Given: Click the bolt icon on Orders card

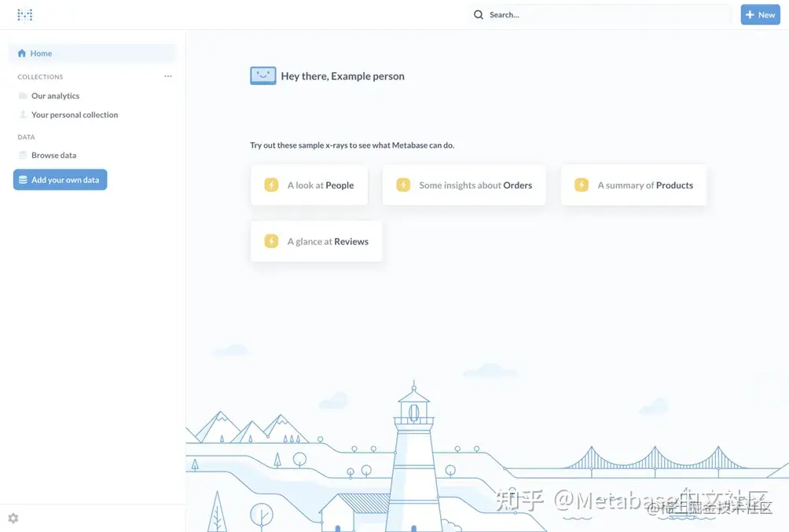Looking at the screenshot, I should click(403, 185).
